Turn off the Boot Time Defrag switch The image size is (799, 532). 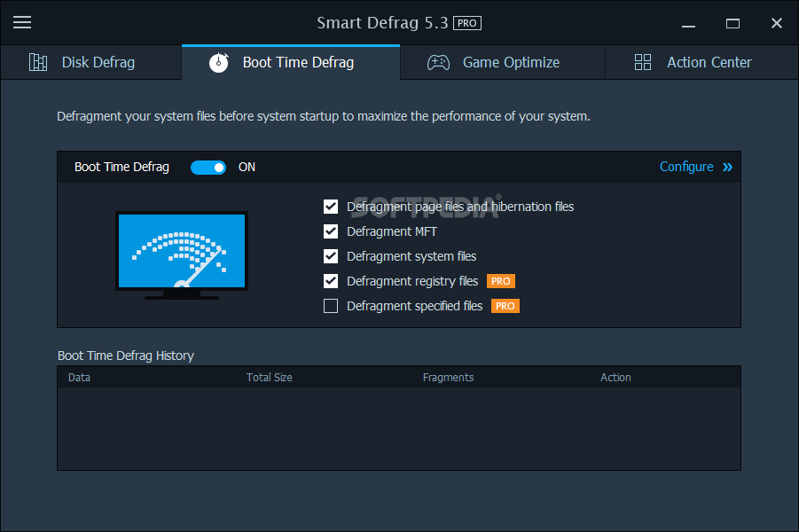click(x=208, y=168)
